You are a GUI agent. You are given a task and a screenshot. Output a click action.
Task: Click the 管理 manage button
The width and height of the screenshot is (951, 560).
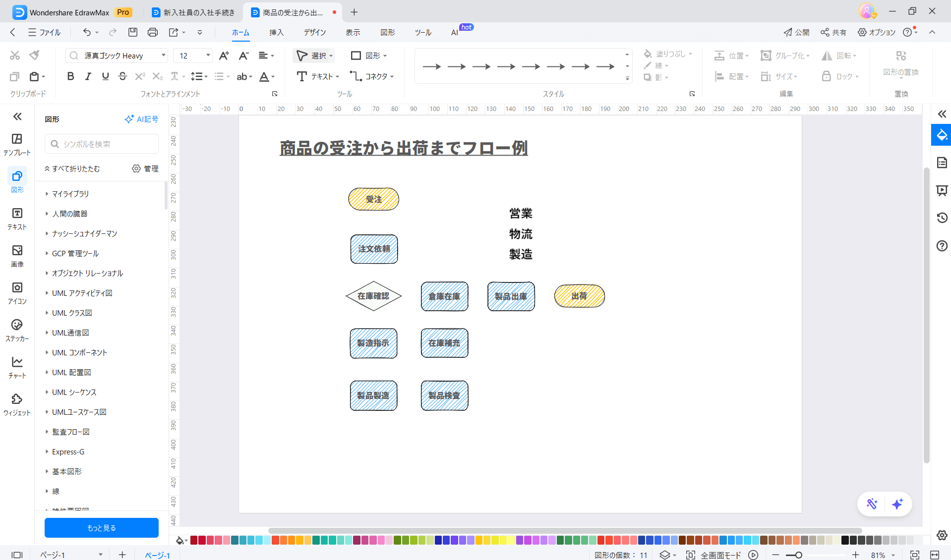pyautogui.click(x=145, y=168)
